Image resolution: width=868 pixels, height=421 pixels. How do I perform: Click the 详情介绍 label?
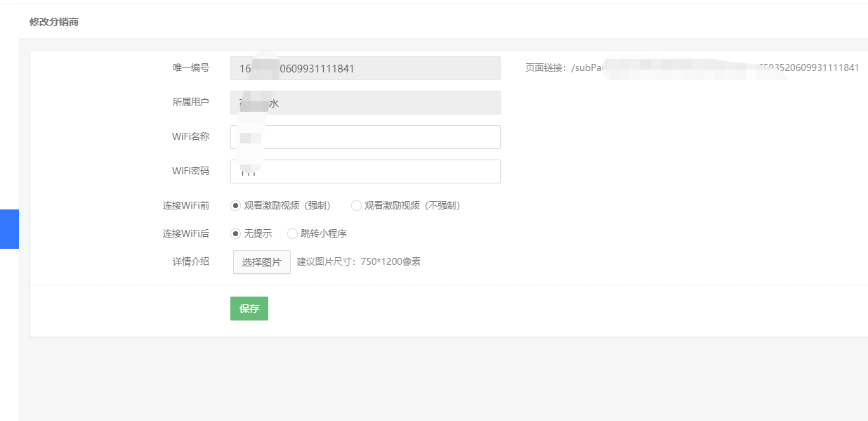(x=191, y=262)
